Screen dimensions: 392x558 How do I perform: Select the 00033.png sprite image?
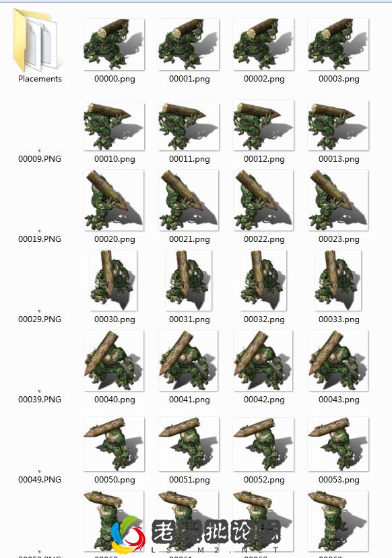pyautogui.click(x=337, y=280)
